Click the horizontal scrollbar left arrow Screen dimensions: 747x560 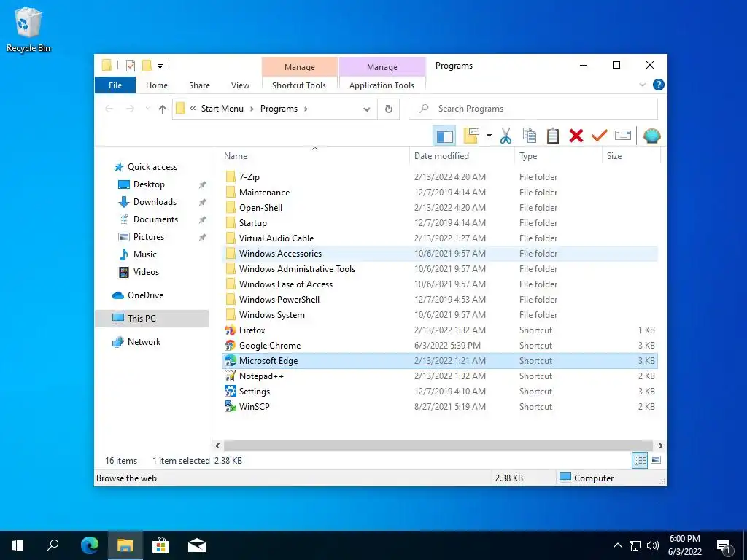click(217, 446)
